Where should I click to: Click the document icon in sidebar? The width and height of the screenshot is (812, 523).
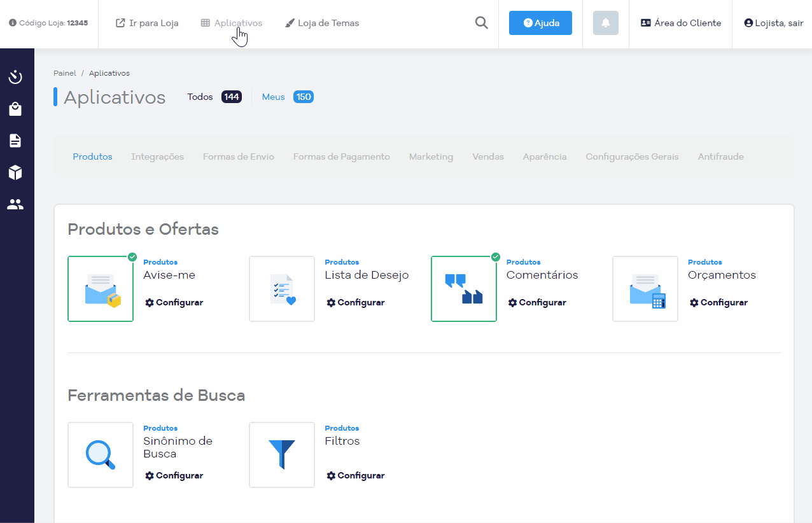tap(15, 141)
